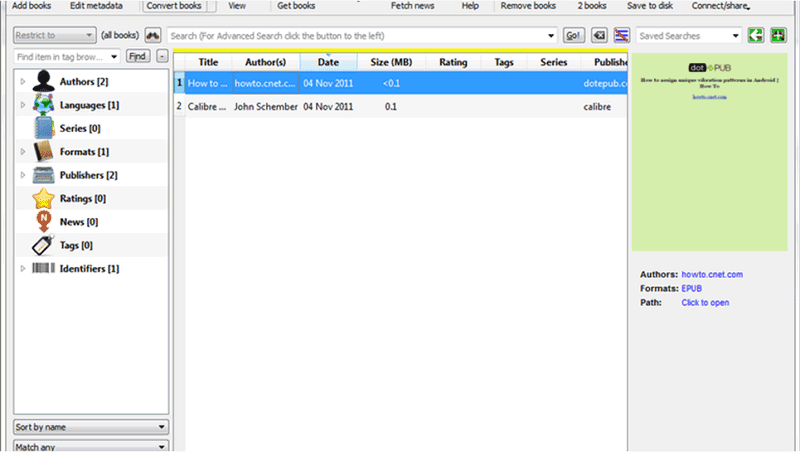Toggle search highlighting icon
Image resolution: width=800 pixels, height=452 pixels.
(x=621, y=35)
